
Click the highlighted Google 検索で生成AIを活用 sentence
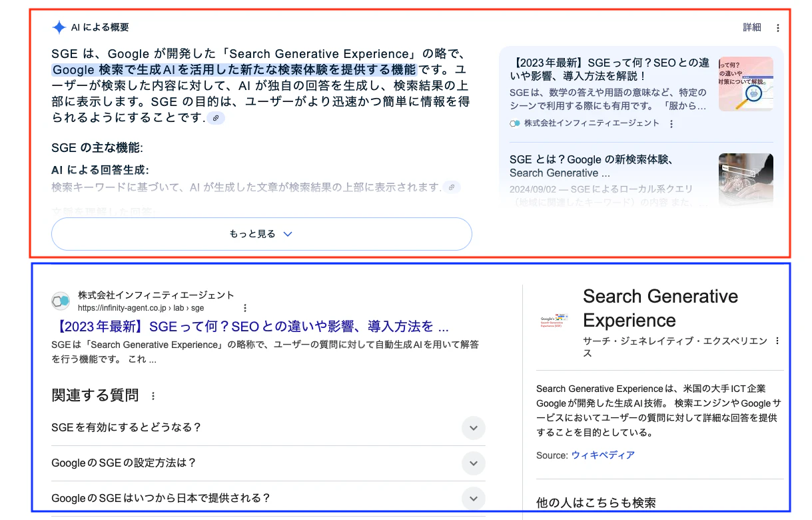[x=234, y=70]
